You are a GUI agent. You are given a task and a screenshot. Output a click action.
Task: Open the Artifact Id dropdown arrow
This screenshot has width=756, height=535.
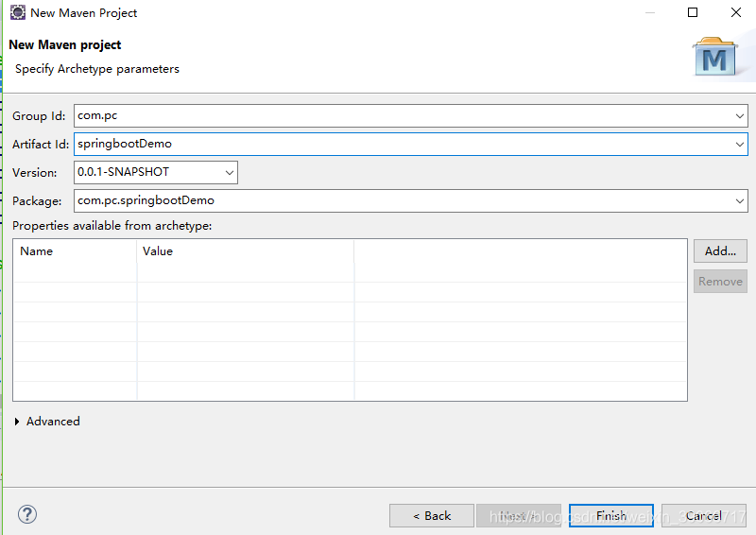point(739,145)
